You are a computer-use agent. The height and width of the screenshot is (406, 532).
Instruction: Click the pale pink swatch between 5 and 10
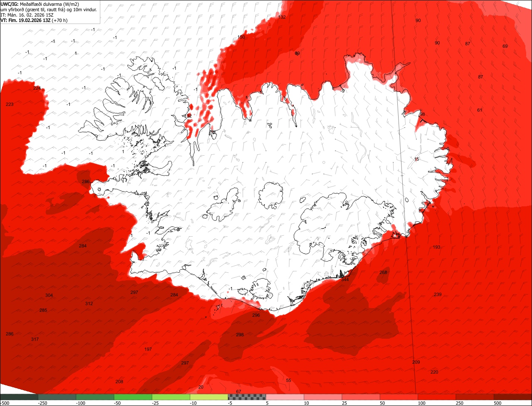click(285, 397)
